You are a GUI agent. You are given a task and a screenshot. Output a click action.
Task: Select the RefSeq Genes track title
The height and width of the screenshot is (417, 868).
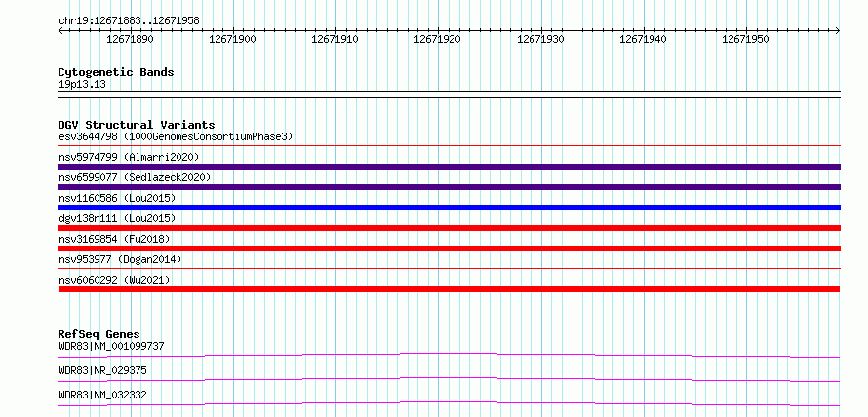click(x=99, y=334)
